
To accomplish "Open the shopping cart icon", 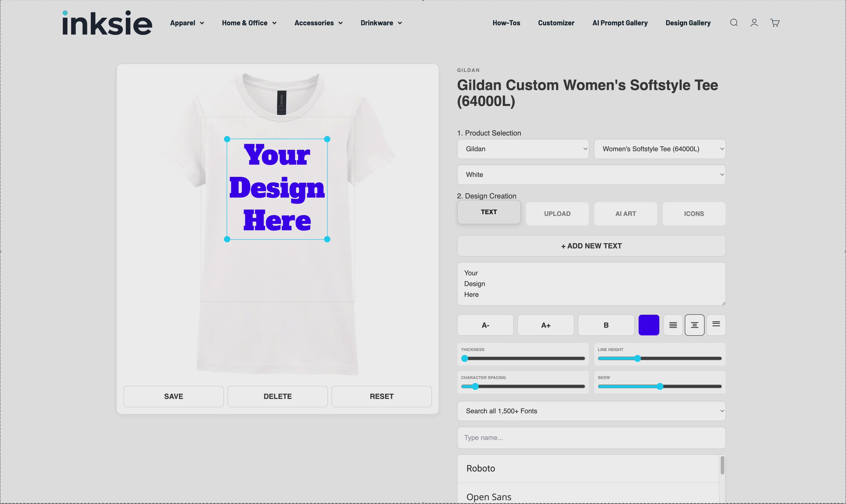I will [775, 23].
